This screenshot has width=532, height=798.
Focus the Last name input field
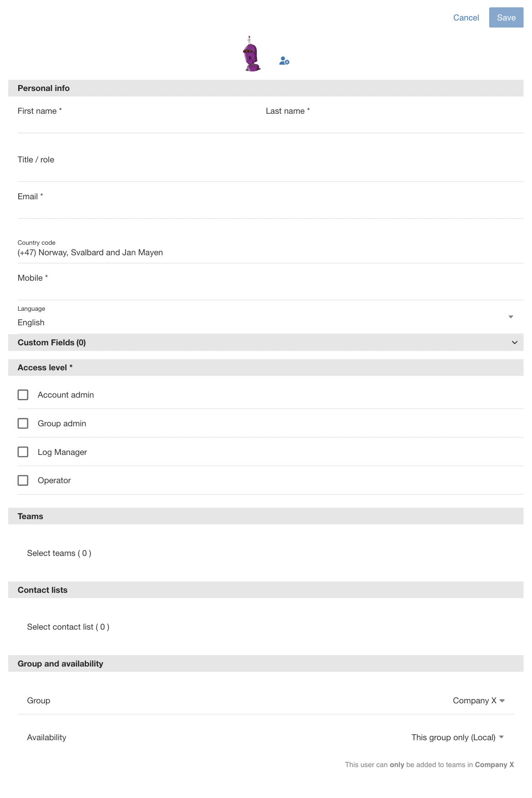pyautogui.click(x=394, y=119)
